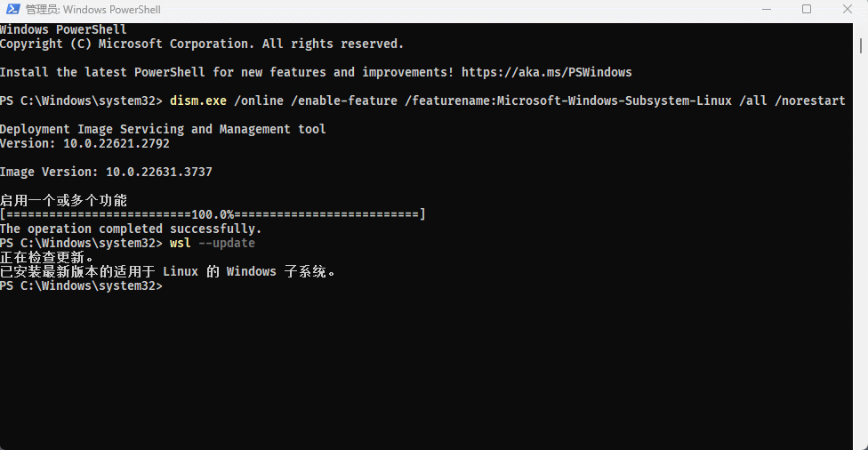The image size is (868, 450).
Task: Click the /norestart flag in the command
Action: click(x=809, y=100)
